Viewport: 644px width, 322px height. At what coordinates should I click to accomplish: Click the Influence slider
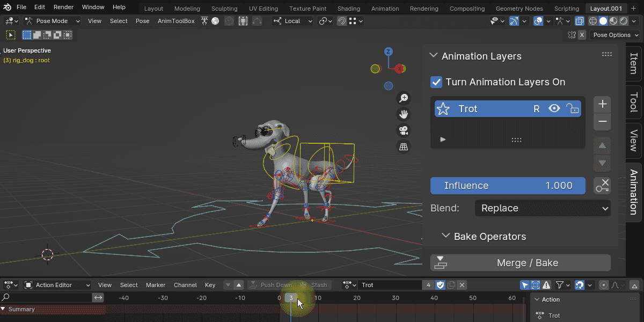point(508,186)
